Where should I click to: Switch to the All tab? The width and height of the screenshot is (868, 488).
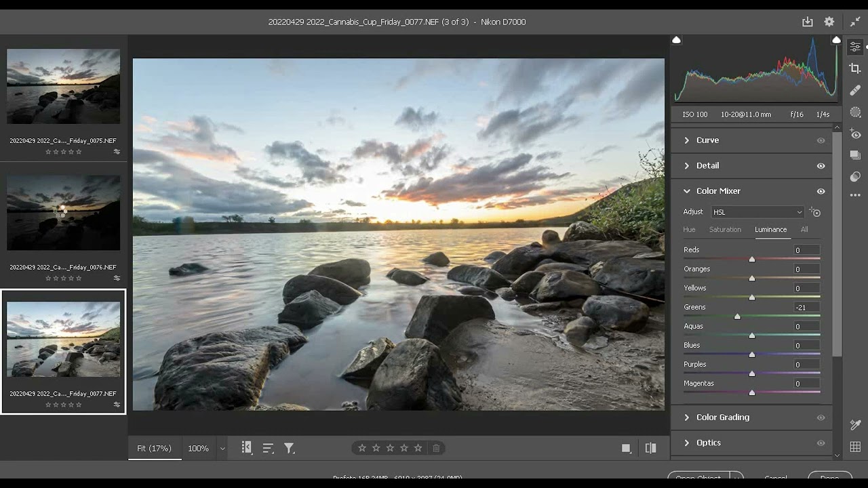click(x=804, y=230)
